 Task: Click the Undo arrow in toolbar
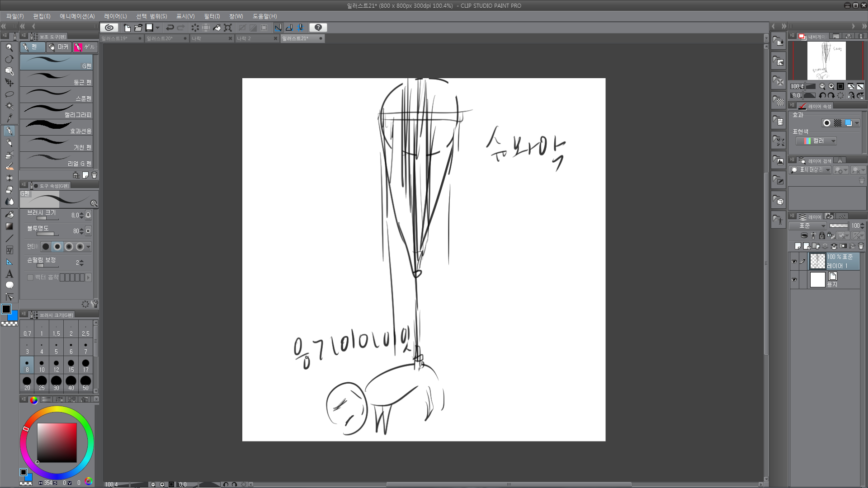pyautogui.click(x=170, y=28)
